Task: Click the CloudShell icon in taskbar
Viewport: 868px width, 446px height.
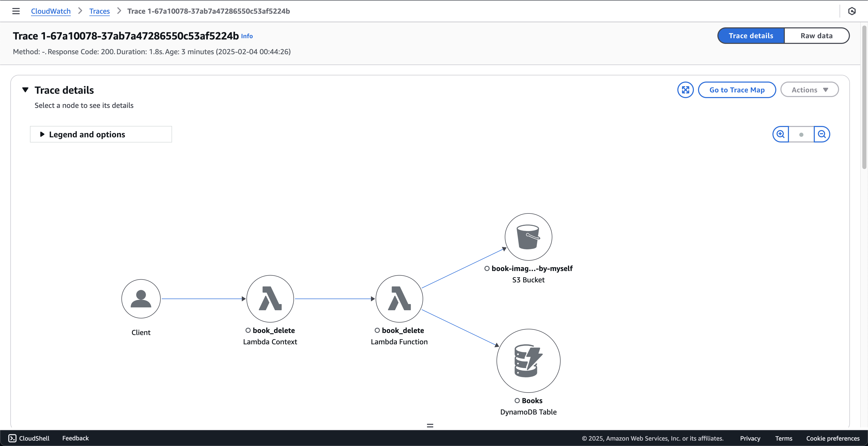Action: [x=12, y=438]
